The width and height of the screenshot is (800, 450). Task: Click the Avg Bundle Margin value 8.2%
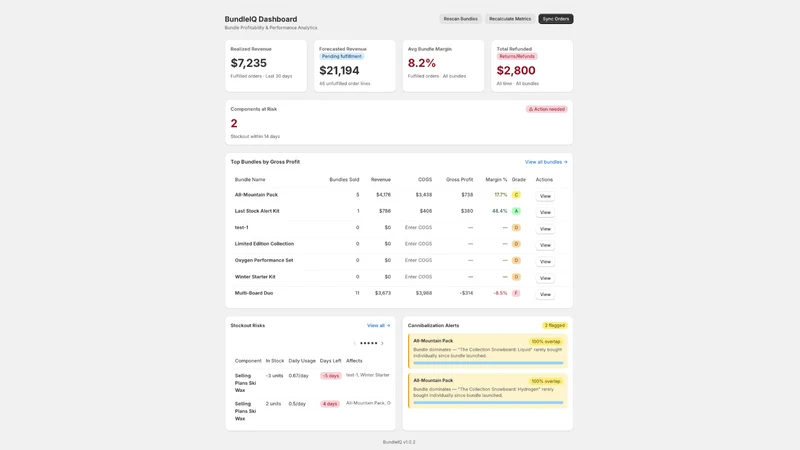[422, 63]
